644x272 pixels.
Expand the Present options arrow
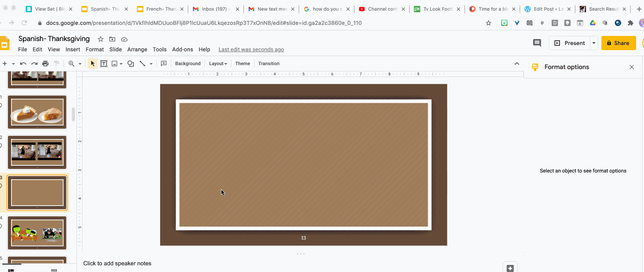click(x=593, y=43)
